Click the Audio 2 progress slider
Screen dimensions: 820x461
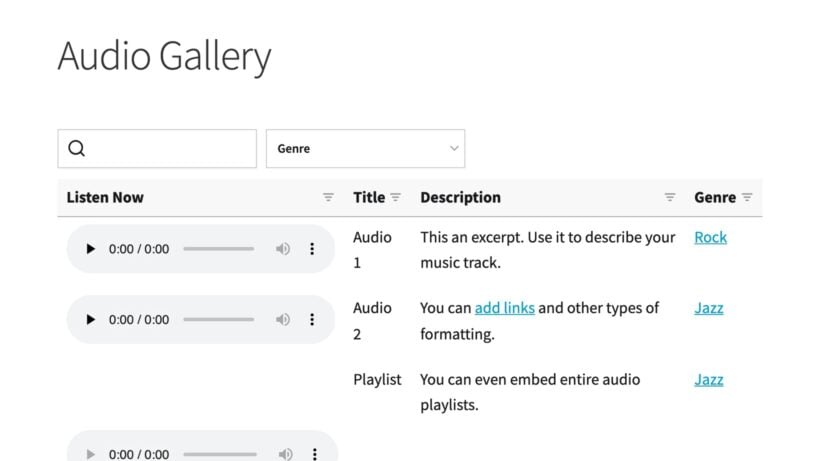[x=219, y=319]
